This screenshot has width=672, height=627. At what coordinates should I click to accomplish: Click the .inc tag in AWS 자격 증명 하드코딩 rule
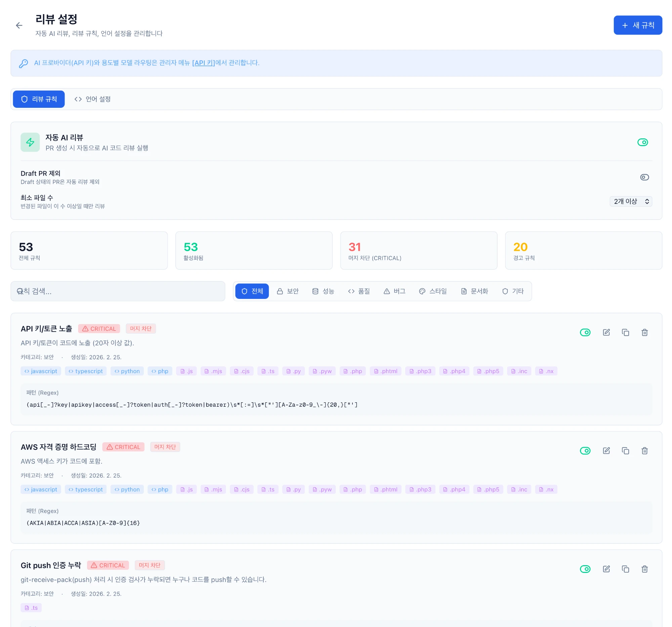tap(519, 489)
